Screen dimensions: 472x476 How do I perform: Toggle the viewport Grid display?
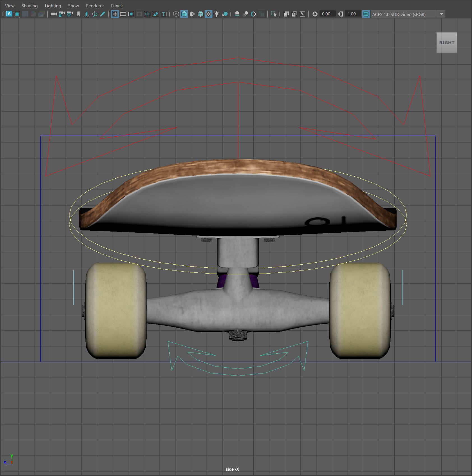[115, 14]
